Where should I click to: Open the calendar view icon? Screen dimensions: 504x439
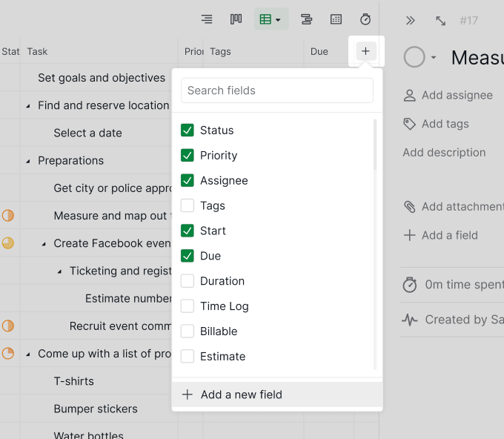pos(336,19)
